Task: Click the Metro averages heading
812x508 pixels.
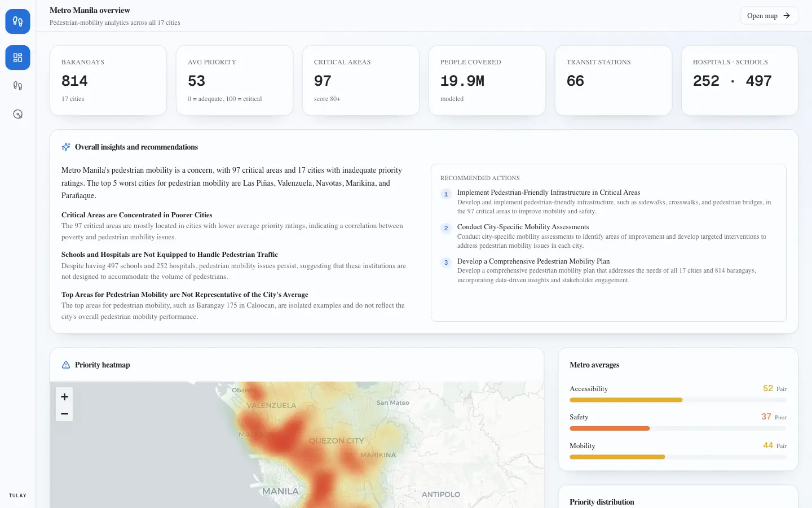Action: [x=594, y=365]
